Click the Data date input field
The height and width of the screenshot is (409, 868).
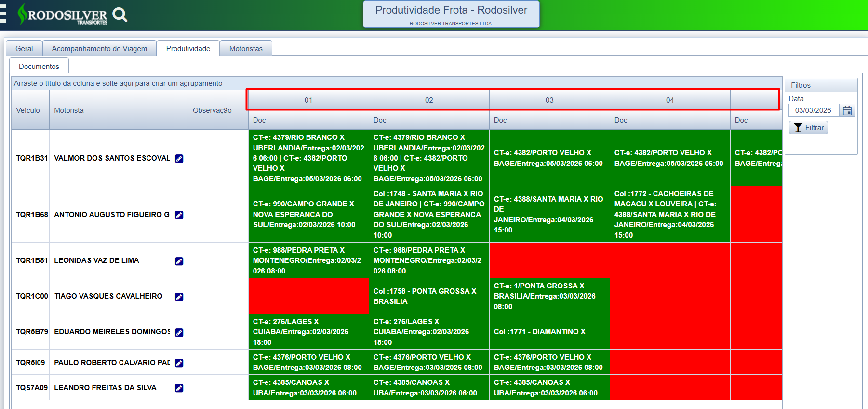(x=814, y=110)
